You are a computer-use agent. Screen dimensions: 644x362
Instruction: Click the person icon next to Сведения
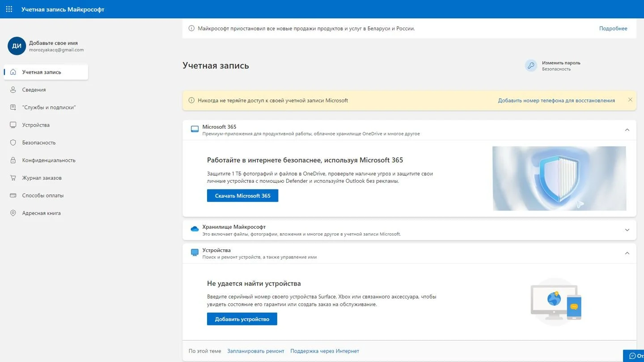[x=13, y=89]
